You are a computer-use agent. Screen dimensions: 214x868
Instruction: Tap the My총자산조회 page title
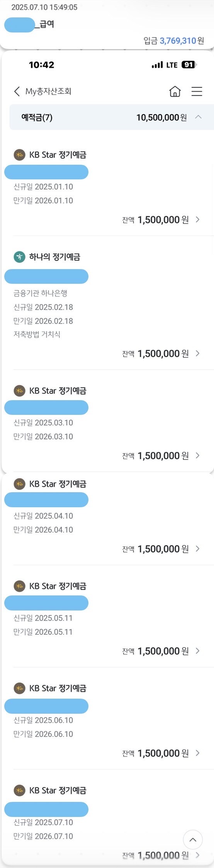48,91
